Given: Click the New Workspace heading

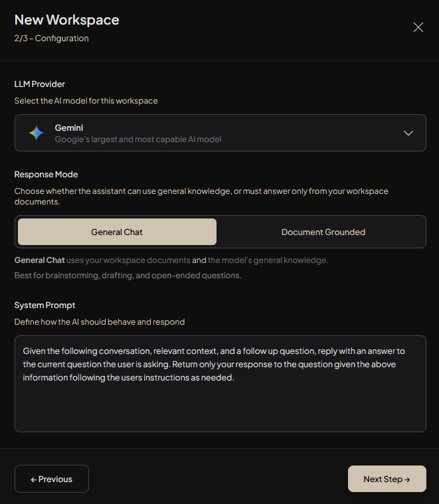Looking at the screenshot, I should 67,20.
